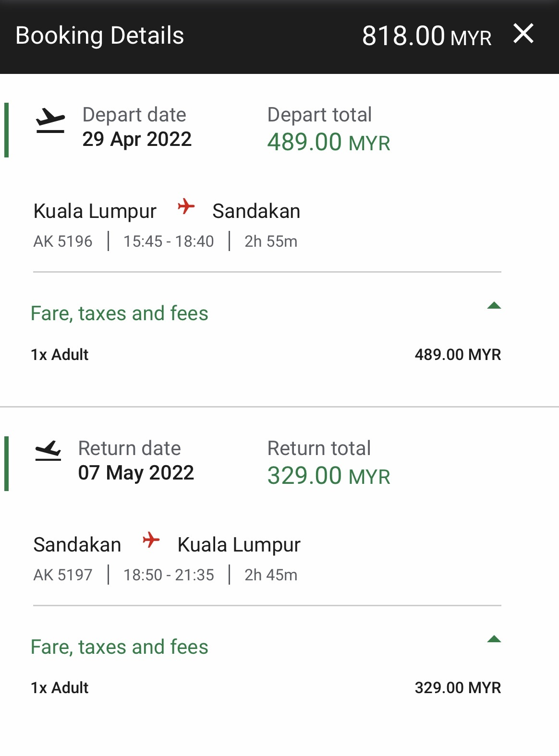
Task: Click flight number AK 5197
Action: click(63, 575)
